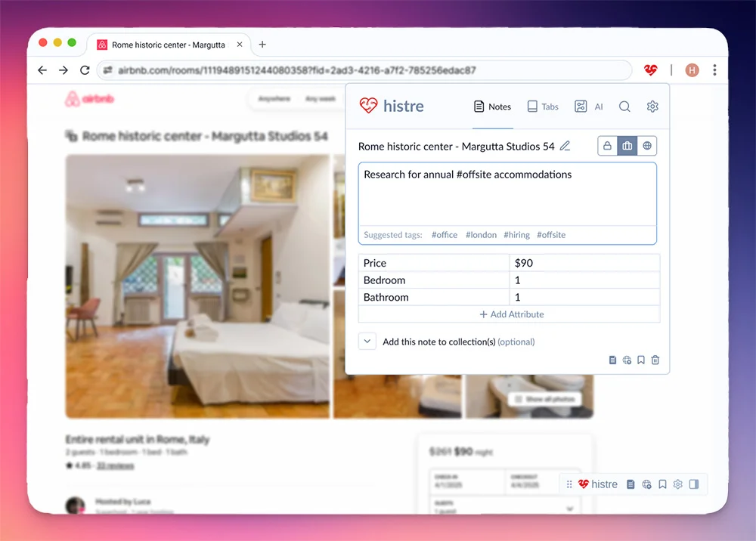Click the main bedroom photo
This screenshot has height=541, width=756.
click(197, 286)
